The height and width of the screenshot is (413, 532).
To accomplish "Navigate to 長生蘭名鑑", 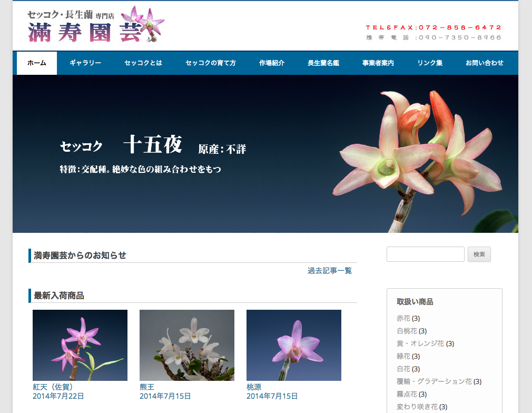I will [323, 63].
